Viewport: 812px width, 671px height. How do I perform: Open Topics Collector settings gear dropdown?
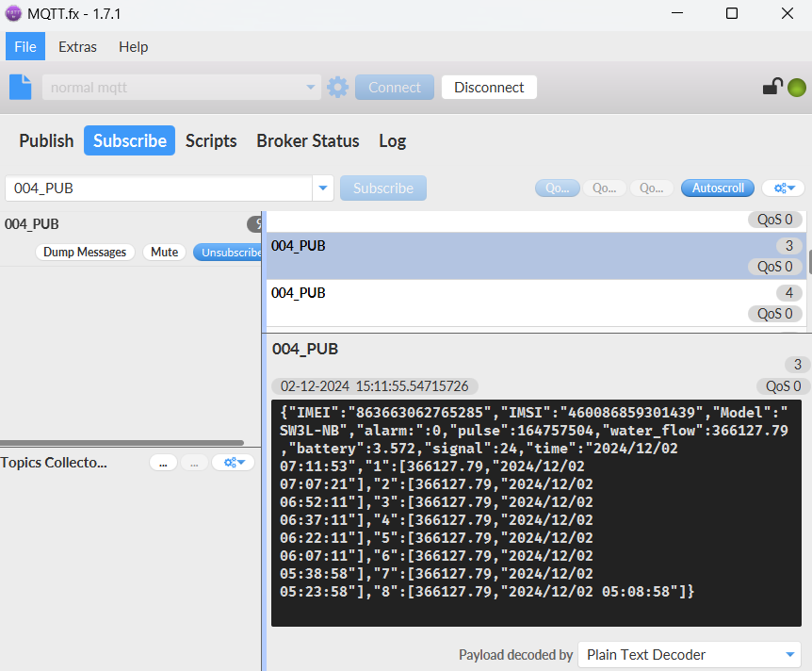pos(234,462)
